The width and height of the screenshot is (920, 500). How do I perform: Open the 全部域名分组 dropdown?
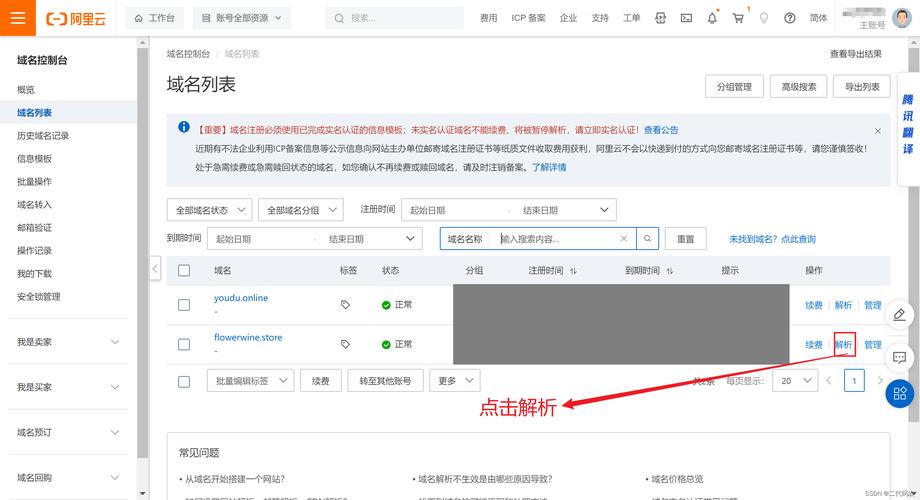pos(300,210)
